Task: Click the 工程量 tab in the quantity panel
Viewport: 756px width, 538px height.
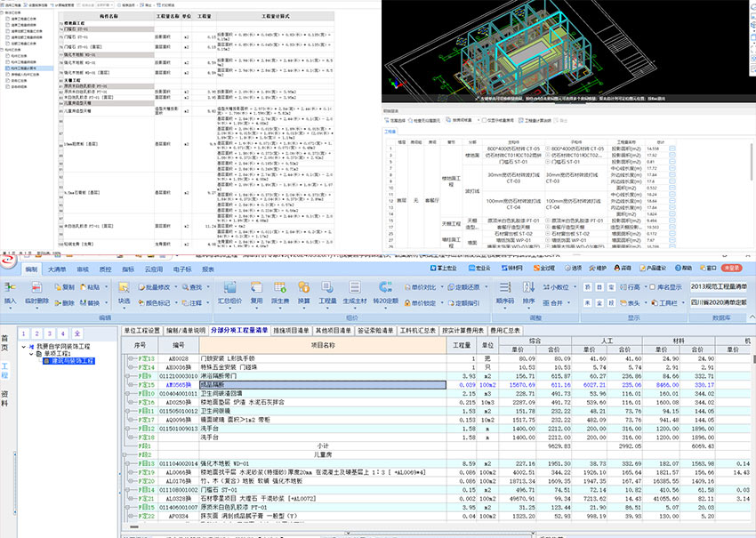Action: [x=390, y=132]
